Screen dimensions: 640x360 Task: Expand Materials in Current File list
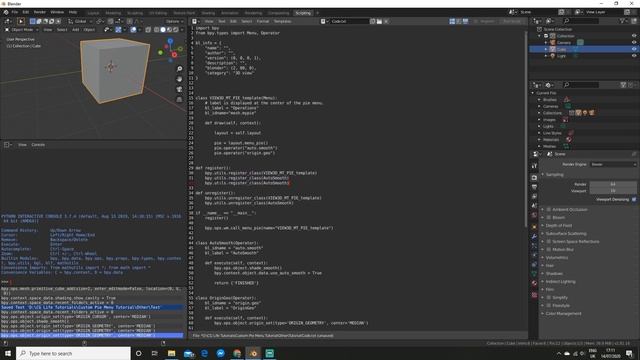539,140
